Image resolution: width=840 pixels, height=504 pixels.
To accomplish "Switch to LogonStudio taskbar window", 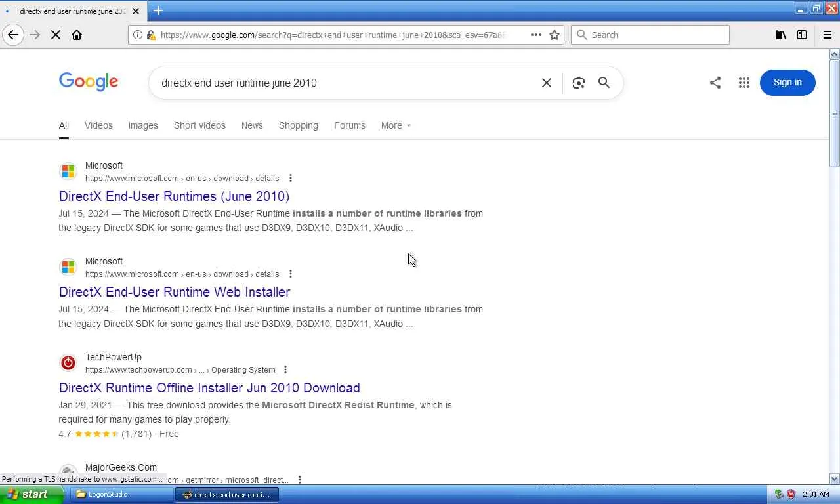I will click(x=121, y=495).
